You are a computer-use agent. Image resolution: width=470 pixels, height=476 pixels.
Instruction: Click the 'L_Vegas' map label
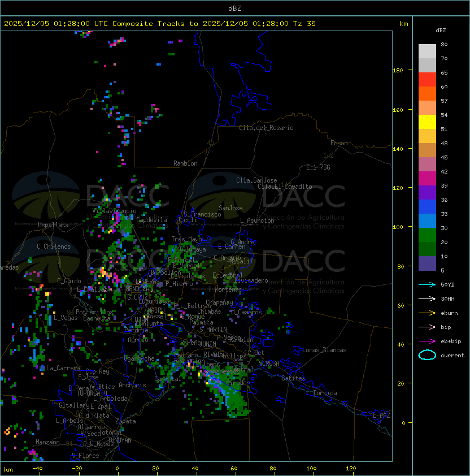pos(66,318)
